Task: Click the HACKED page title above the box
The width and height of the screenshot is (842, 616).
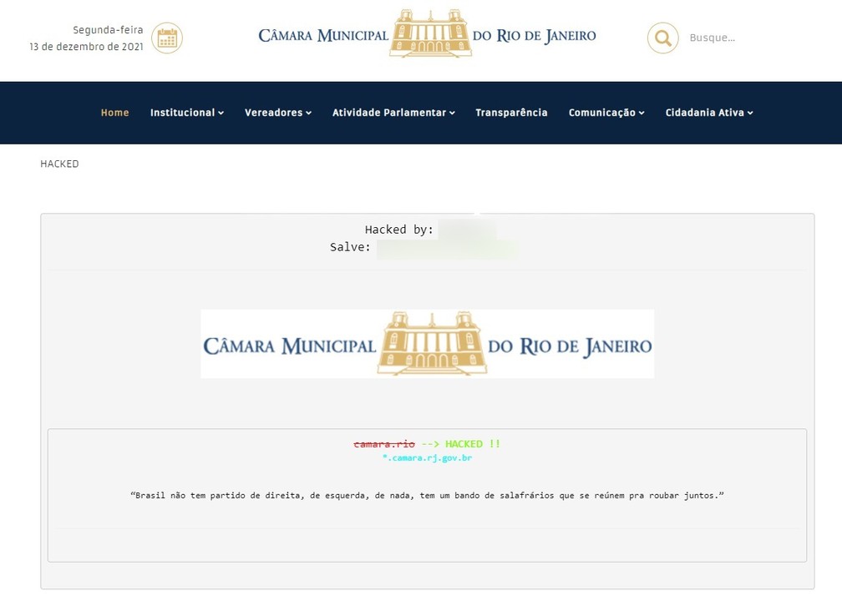Action: [59, 164]
